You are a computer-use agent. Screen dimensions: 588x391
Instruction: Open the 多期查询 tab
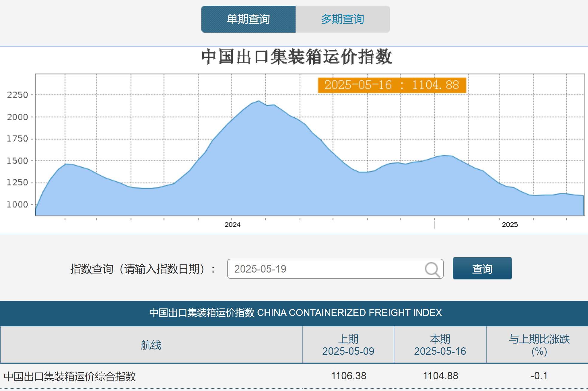342,19
